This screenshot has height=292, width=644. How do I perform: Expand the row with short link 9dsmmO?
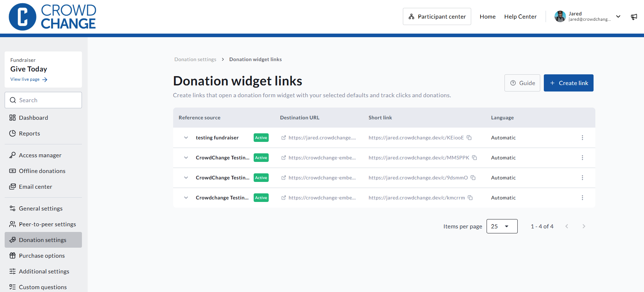coord(186,178)
